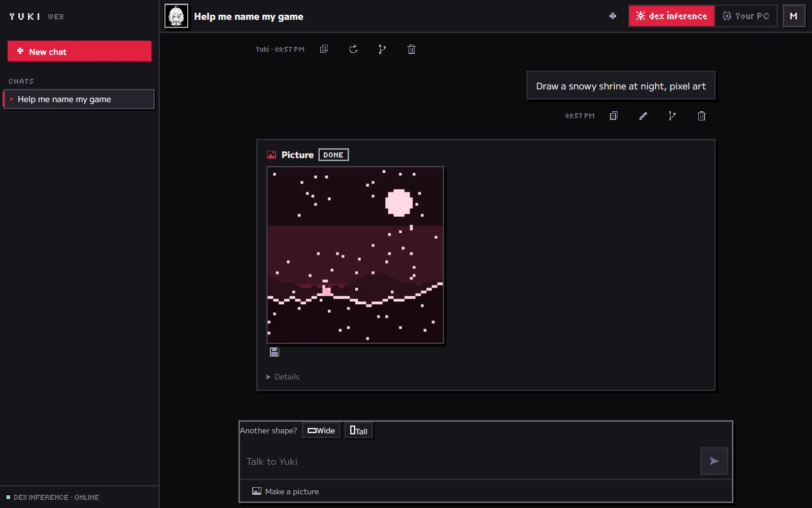Viewport: 812px width, 508px height.
Task: Click the Make a picture button
Action: coord(286,491)
